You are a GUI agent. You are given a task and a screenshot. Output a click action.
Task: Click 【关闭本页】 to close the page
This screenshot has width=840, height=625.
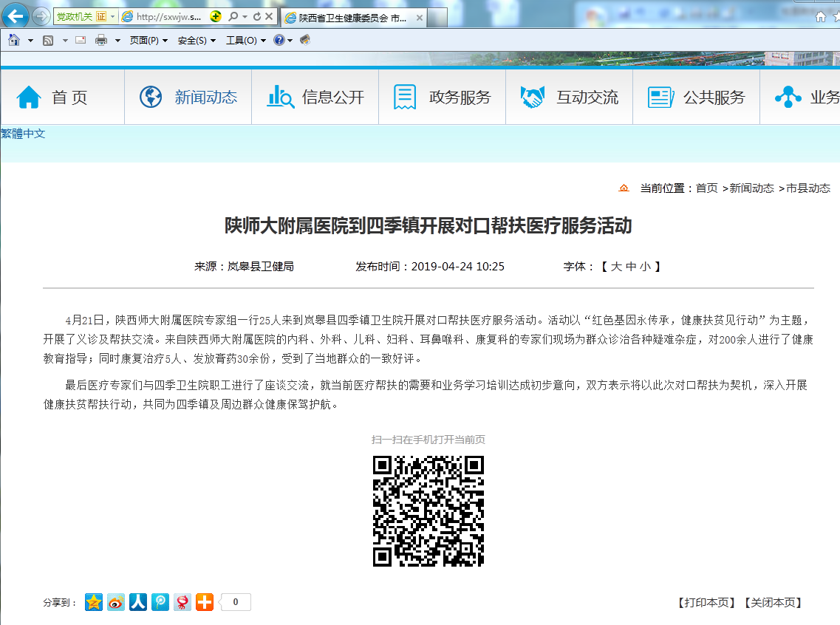[x=773, y=603]
